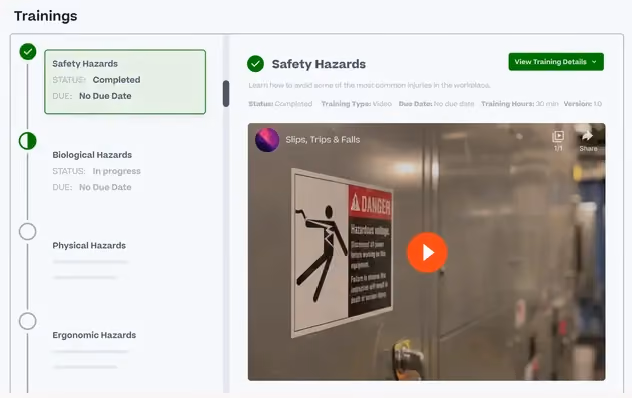Open the View Training Details dropdown

pos(556,62)
